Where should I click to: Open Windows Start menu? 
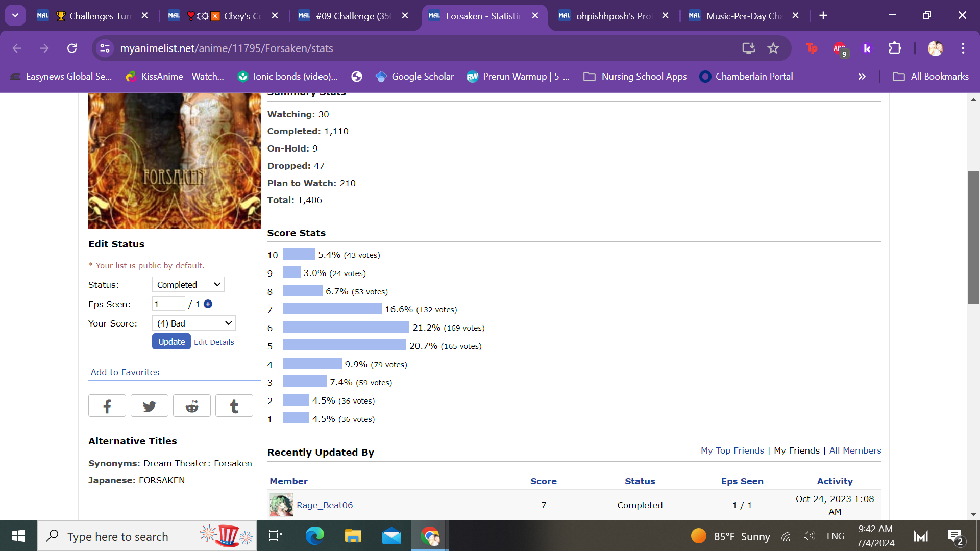pos(18,536)
